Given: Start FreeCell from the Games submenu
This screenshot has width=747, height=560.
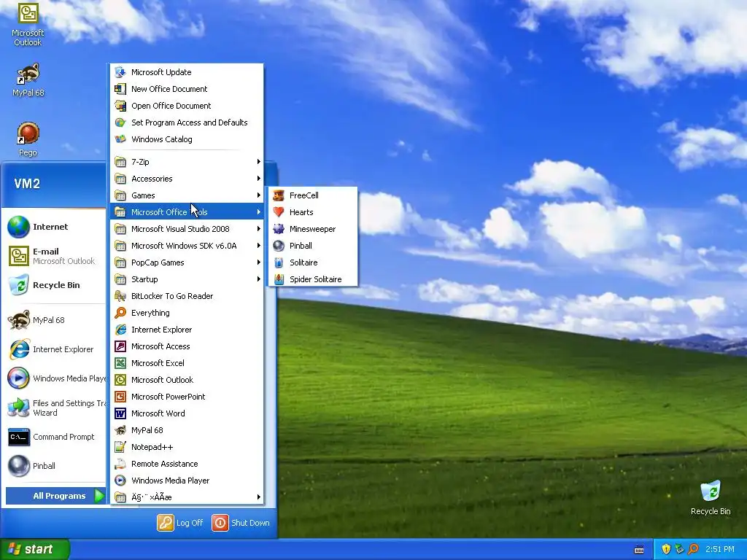Looking at the screenshot, I should (x=313, y=195).
